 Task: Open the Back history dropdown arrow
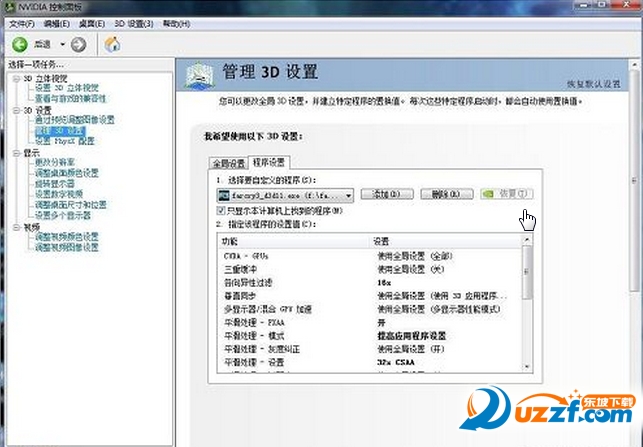62,44
